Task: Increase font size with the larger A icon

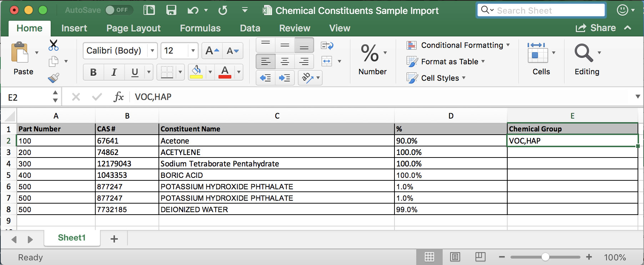Action: pos(212,51)
